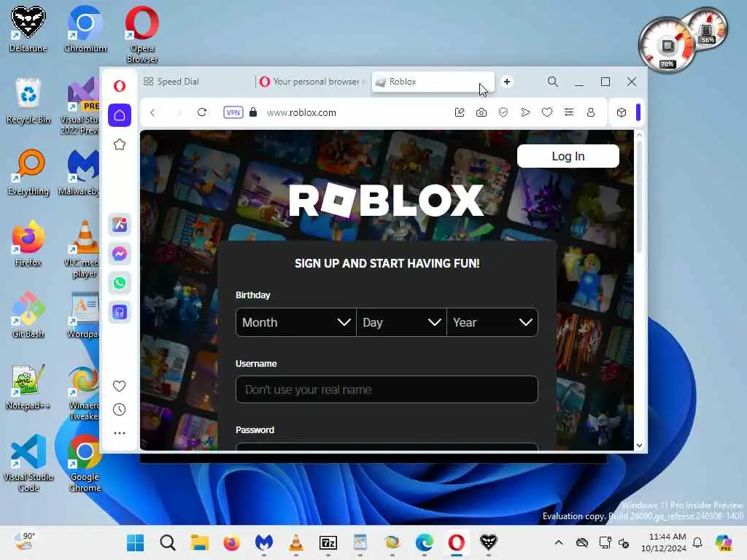Click the Opera logo menu button
The image size is (747, 560).
click(119, 86)
